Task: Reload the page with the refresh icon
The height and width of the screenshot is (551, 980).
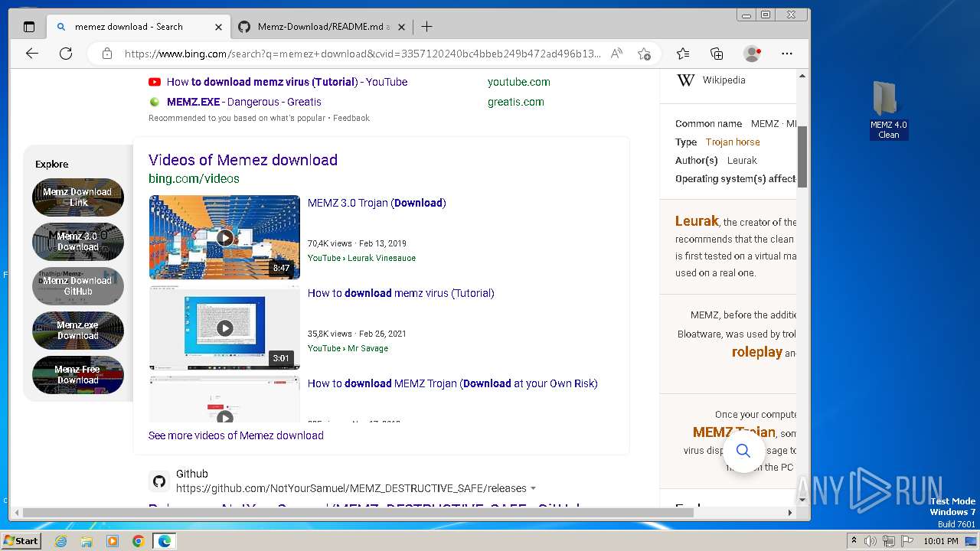Action: [66, 54]
